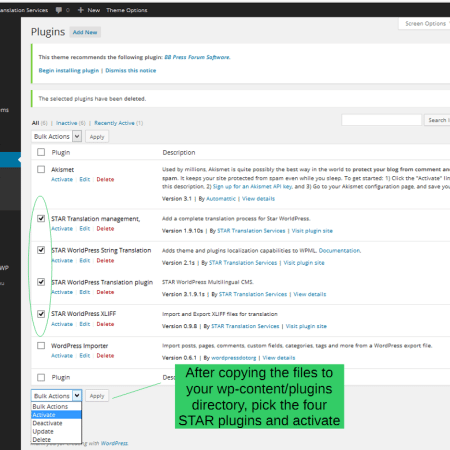Open the wordpressdotorg author link
Image resolution: width=450 pixels, height=450 pixels.
click(234, 358)
